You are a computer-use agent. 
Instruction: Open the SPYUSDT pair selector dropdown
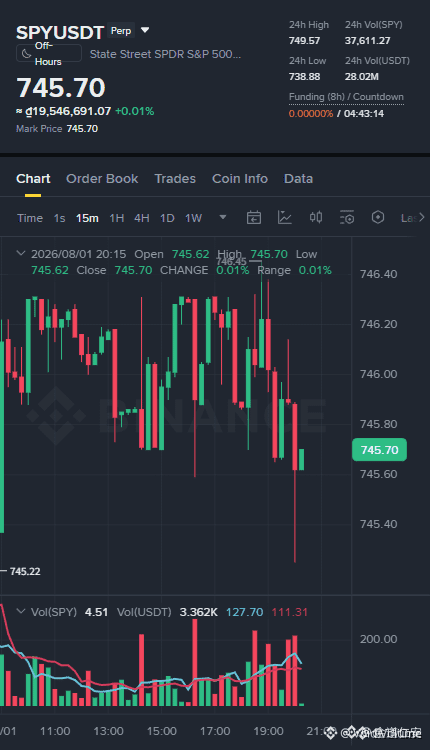(145, 31)
